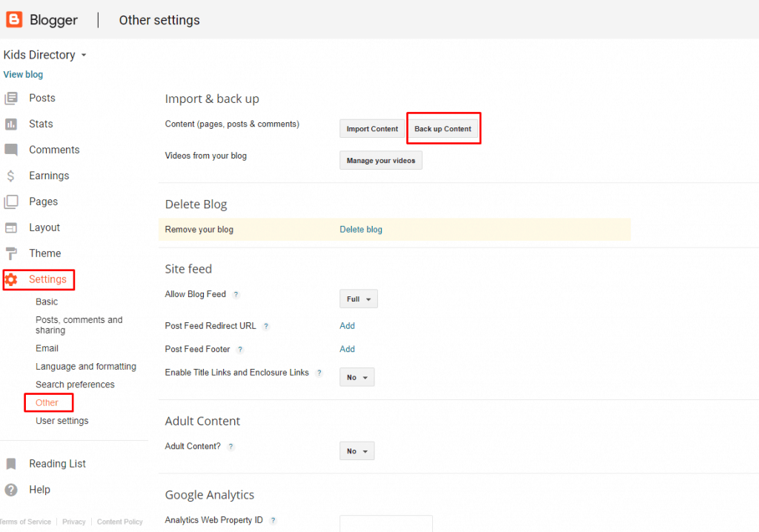759x532 pixels.
Task: Click Manage your videos button
Action: click(x=381, y=161)
